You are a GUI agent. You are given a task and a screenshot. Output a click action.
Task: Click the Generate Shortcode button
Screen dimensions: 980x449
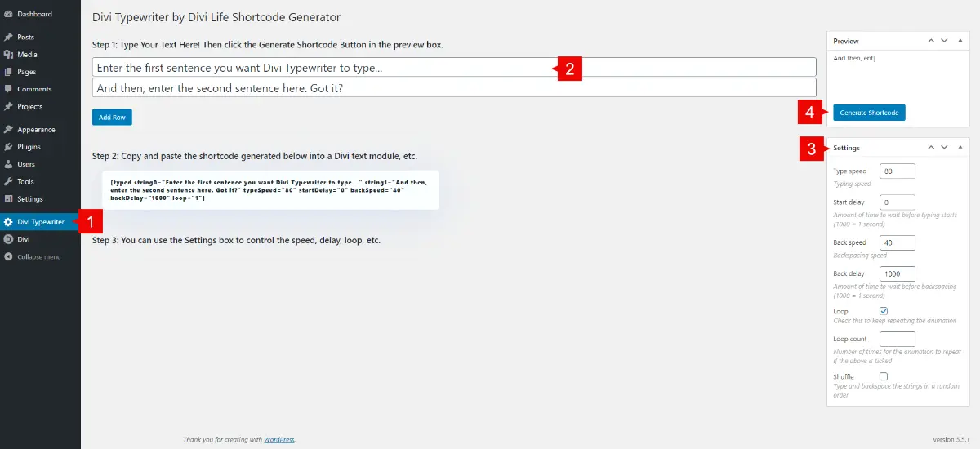click(x=869, y=113)
